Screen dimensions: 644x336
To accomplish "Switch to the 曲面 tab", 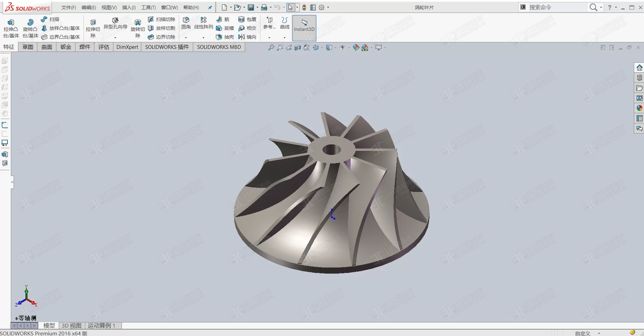I will [47, 47].
